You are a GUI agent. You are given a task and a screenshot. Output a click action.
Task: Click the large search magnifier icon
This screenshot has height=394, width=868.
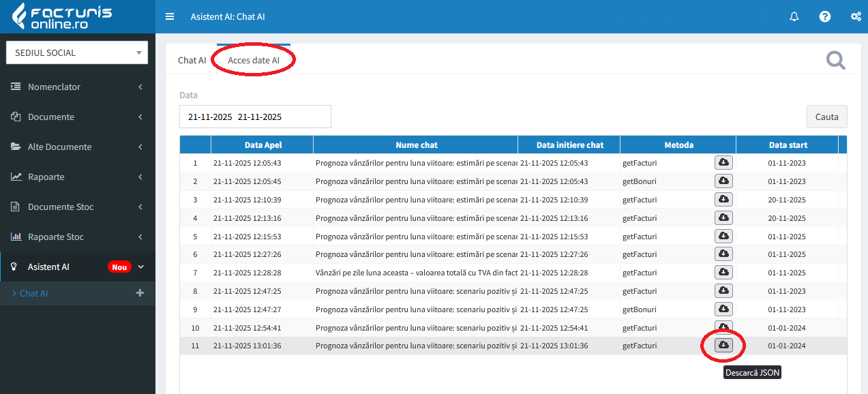pyautogui.click(x=835, y=61)
